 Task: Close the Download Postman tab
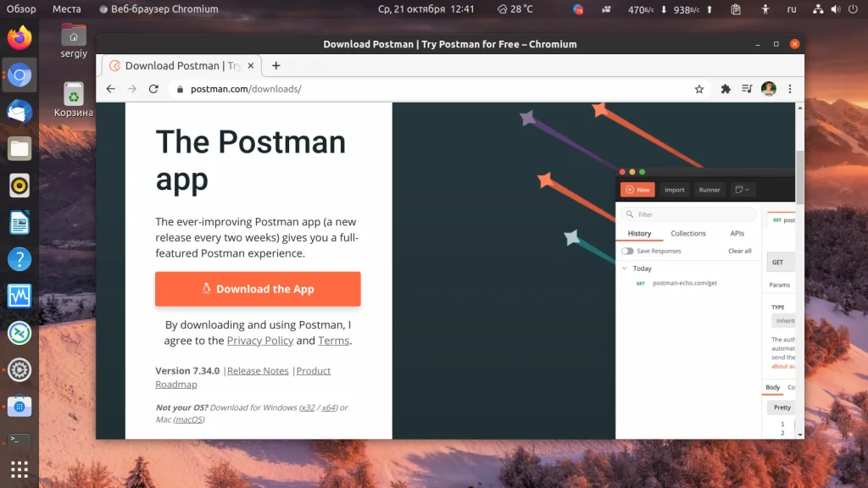pyautogui.click(x=251, y=66)
